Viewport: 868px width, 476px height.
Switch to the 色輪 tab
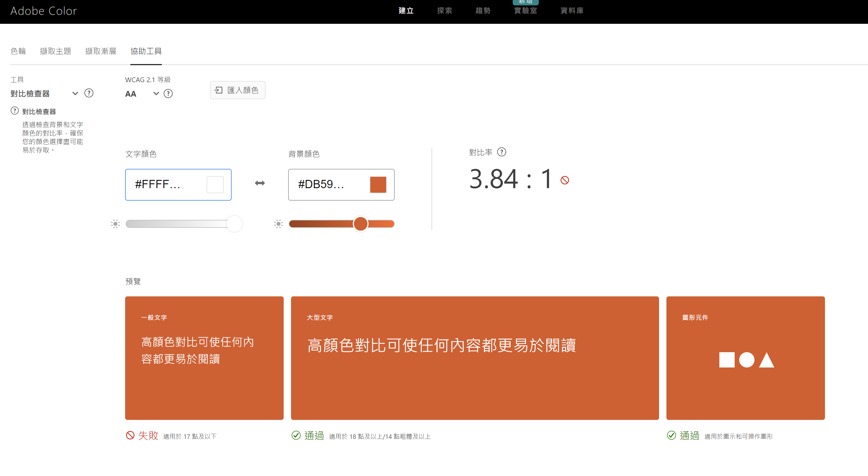tap(18, 51)
